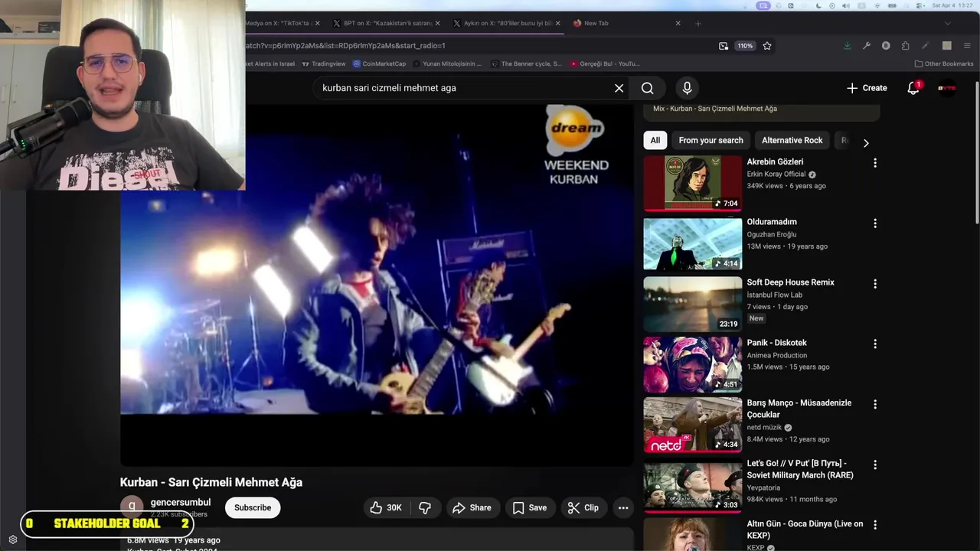Open the browser downloads arrow icon
The width and height of the screenshot is (980, 551).
tap(847, 46)
